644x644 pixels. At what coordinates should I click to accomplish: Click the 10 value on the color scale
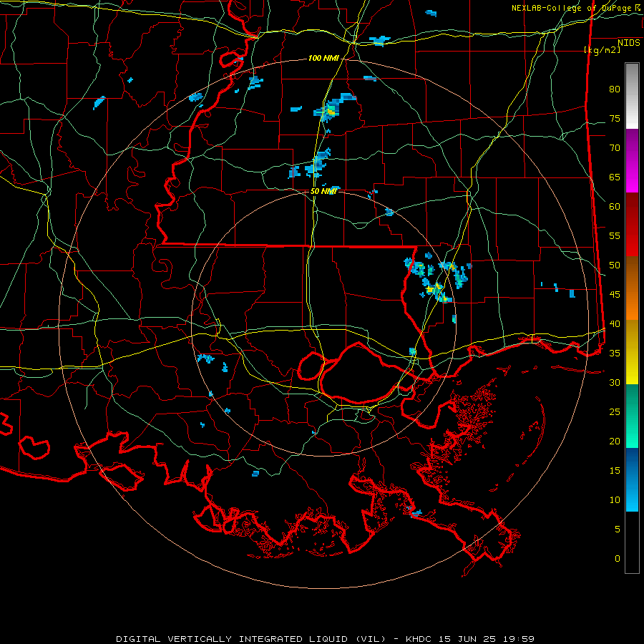tap(615, 500)
